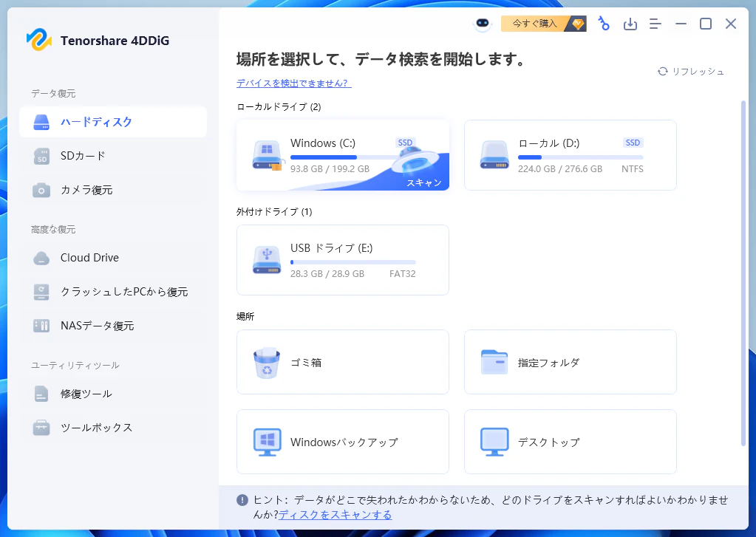Click the ディスクをスキャンする link

[x=335, y=515]
